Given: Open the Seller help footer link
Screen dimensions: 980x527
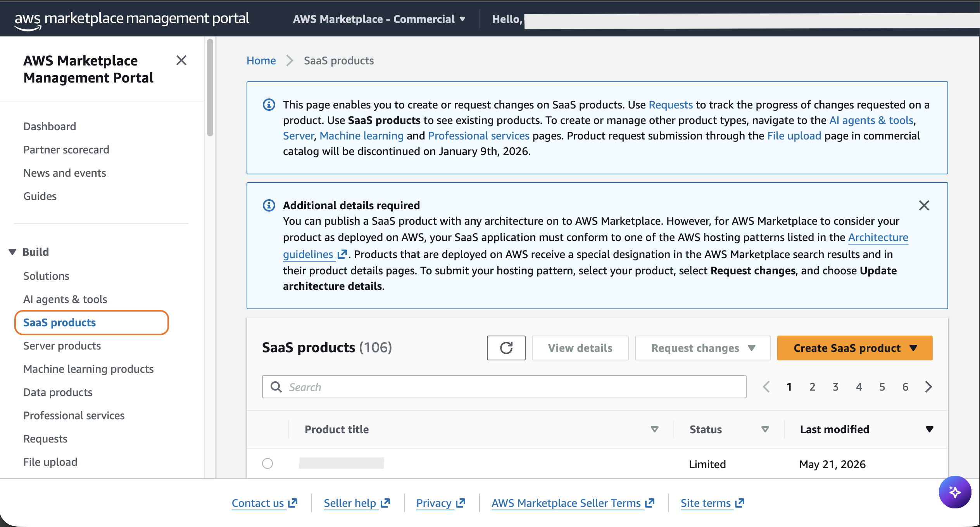Looking at the screenshot, I should (x=357, y=503).
